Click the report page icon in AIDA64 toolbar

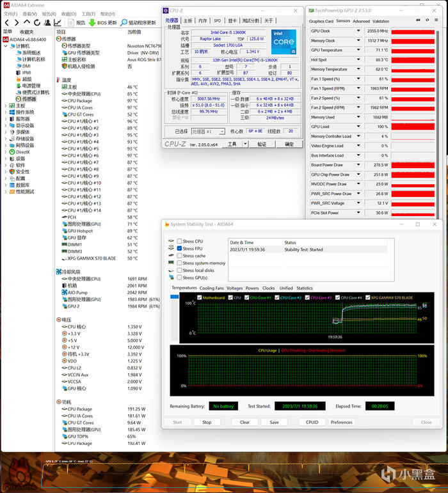pyautogui.click(x=71, y=22)
